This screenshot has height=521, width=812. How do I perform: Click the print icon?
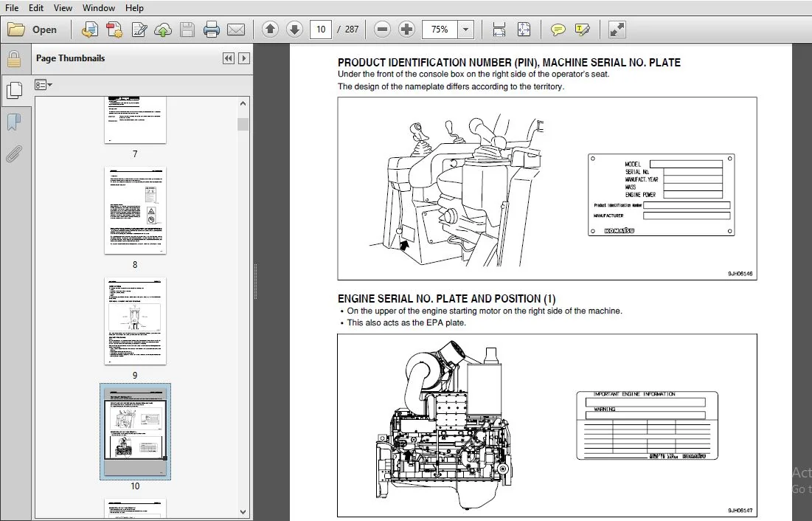pyautogui.click(x=211, y=30)
